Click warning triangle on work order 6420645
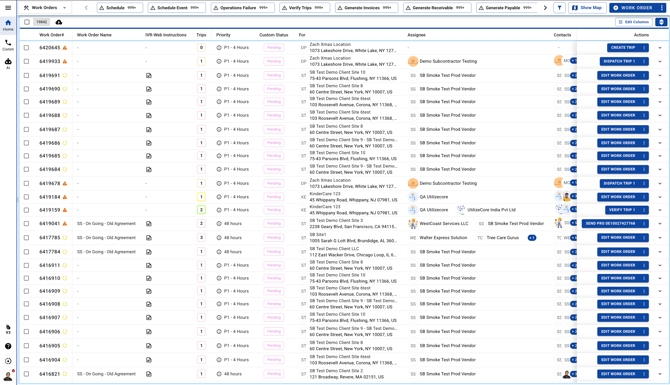 coord(65,48)
